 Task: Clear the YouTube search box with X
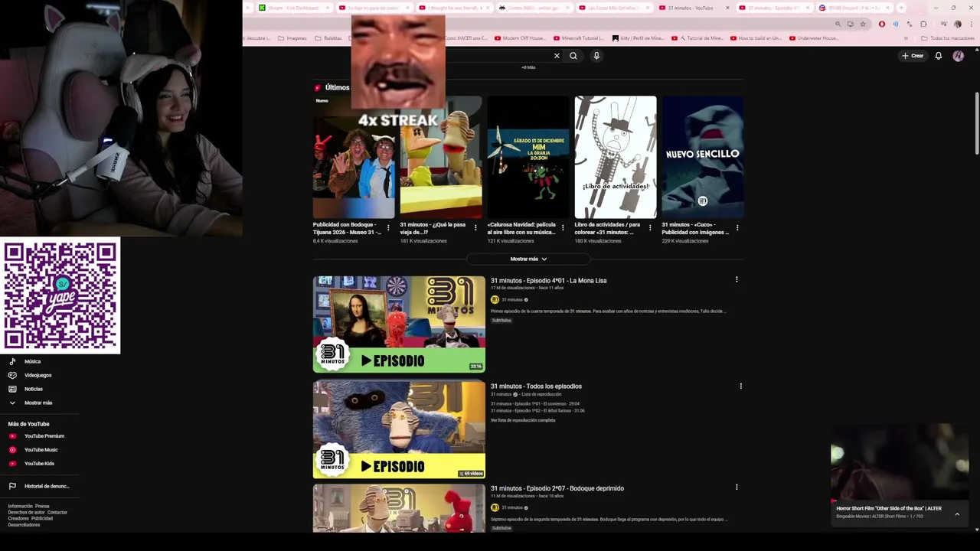pyautogui.click(x=557, y=56)
